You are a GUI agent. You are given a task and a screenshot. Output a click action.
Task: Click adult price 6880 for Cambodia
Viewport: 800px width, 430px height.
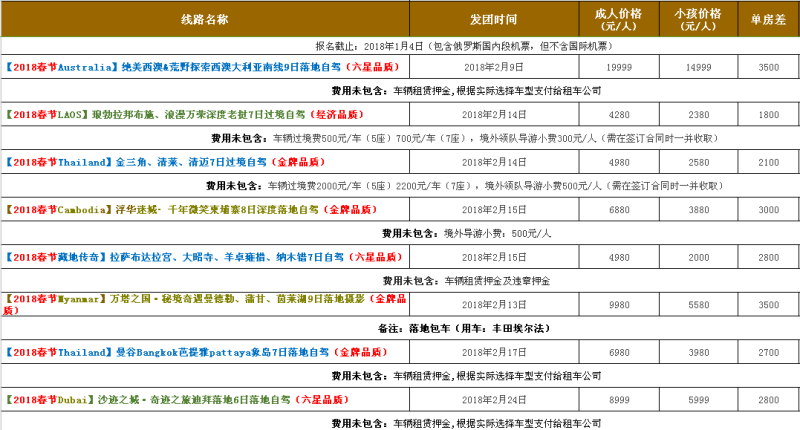(619, 210)
